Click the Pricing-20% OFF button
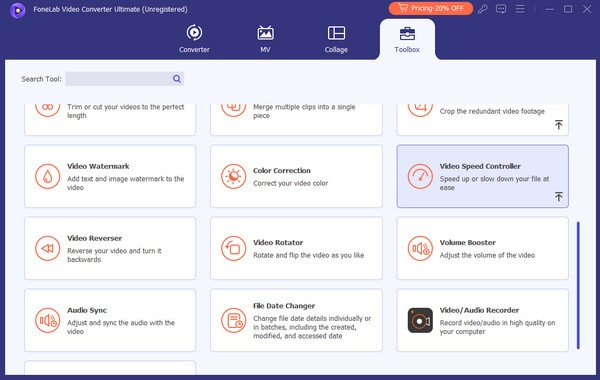The image size is (600, 380). [x=430, y=8]
